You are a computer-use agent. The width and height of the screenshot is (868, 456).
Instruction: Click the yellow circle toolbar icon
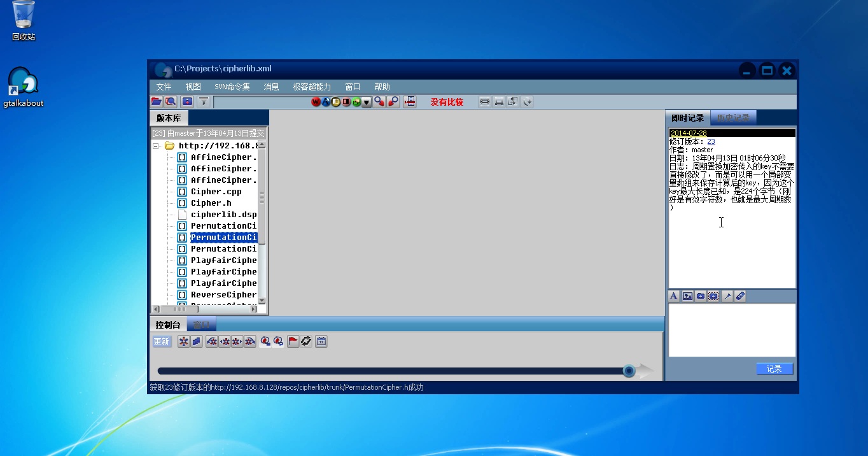[x=336, y=102]
